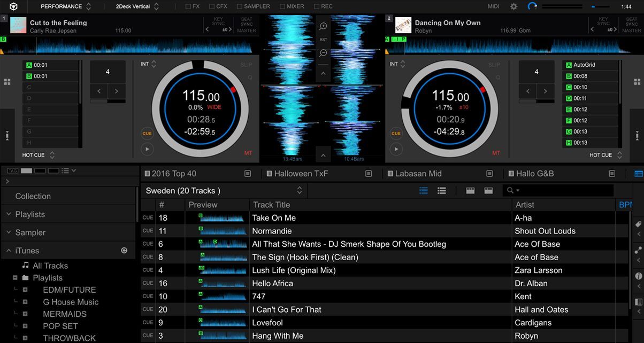The height and width of the screenshot is (343, 644).
Task: Play deck 1 track
Action: click(147, 149)
